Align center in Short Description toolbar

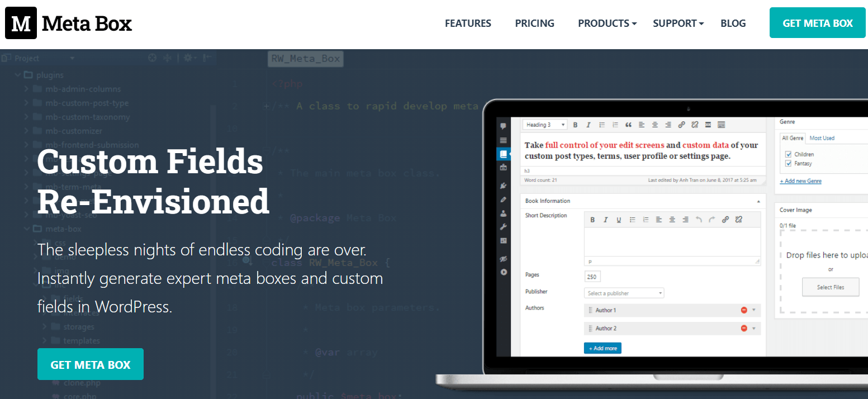[x=672, y=220]
